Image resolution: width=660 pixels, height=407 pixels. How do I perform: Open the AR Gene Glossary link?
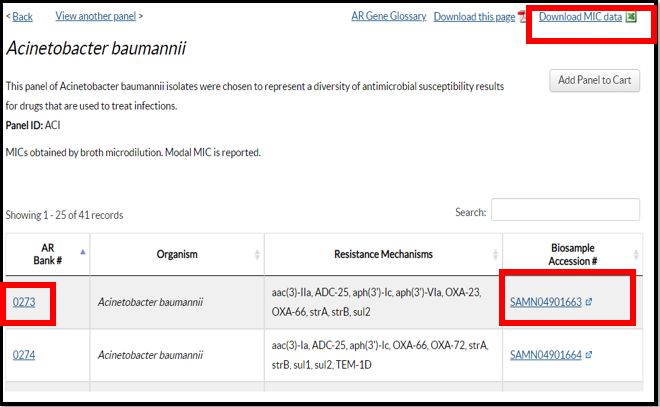pyautogui.click(x=389, y=16)
